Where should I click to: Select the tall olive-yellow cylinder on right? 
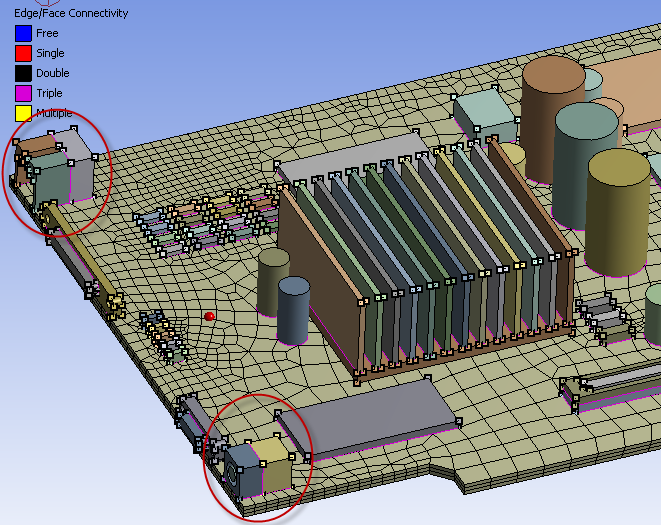point(618,215)
